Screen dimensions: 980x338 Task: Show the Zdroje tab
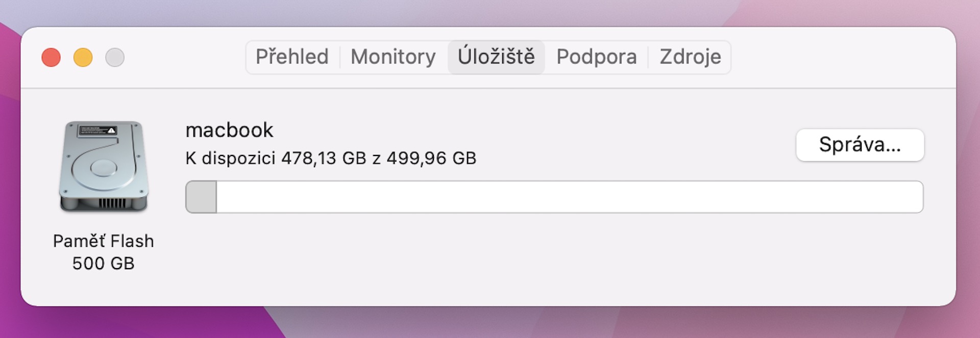pyautogui.click(x=690, y=57)
